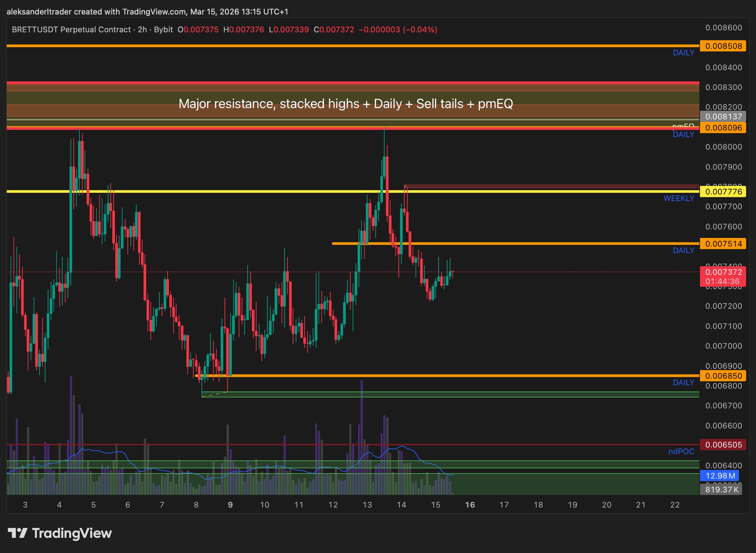Viewport: 756px width, 553px height.
Task: Click the 0.008508 orange price label
Action: (723, 46)
